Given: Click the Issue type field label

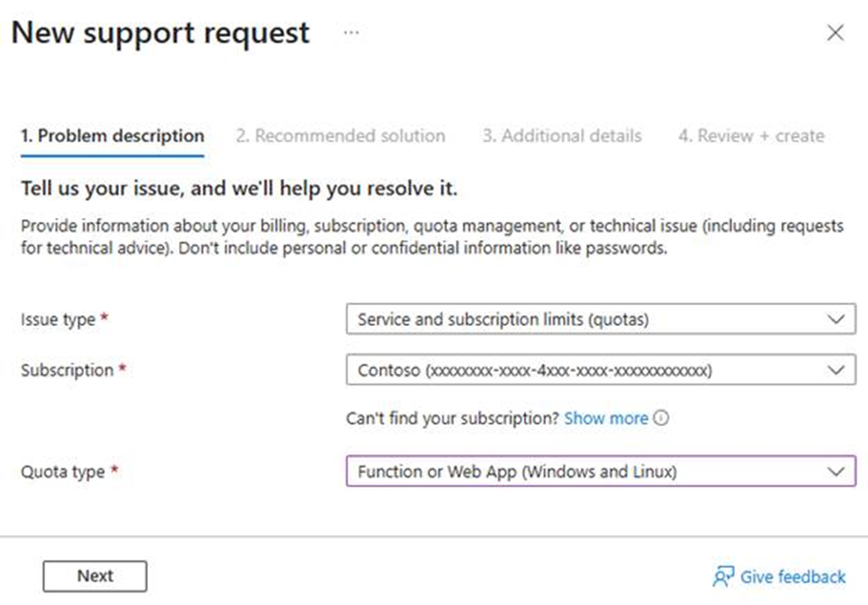Looking at the screenshot, I should [58, 319].
